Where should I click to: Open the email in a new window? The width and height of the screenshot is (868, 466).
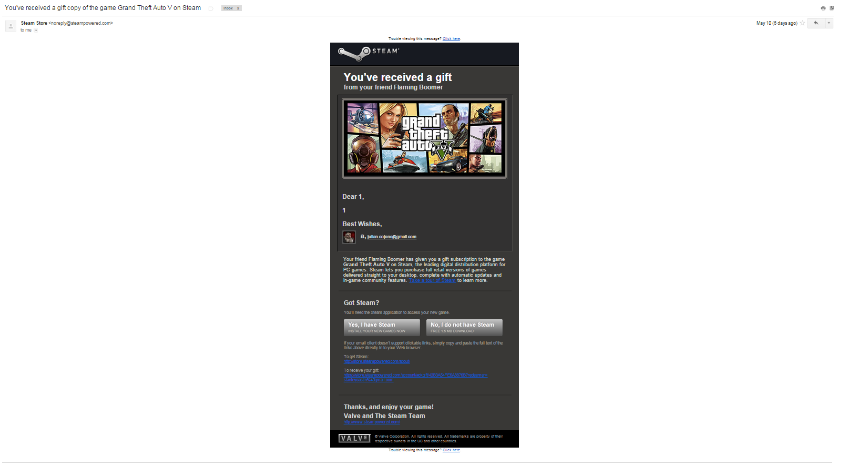(832, 8)
